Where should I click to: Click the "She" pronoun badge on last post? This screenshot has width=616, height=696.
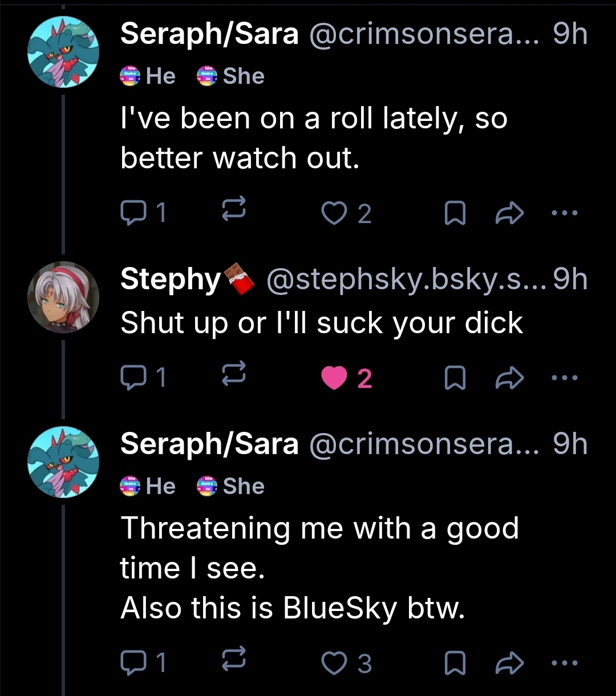(x=231, y=486)
